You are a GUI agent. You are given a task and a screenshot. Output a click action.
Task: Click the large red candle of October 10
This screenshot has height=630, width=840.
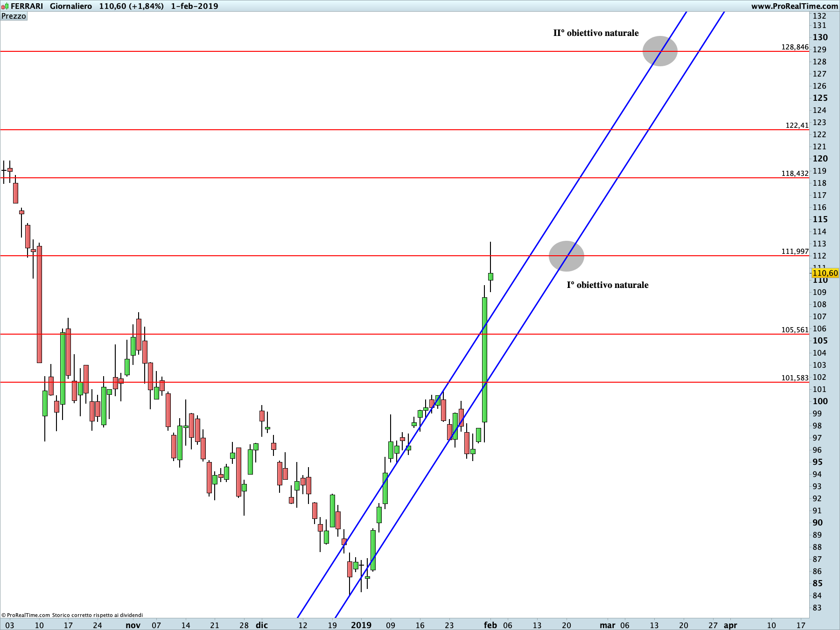coord(39,304)
